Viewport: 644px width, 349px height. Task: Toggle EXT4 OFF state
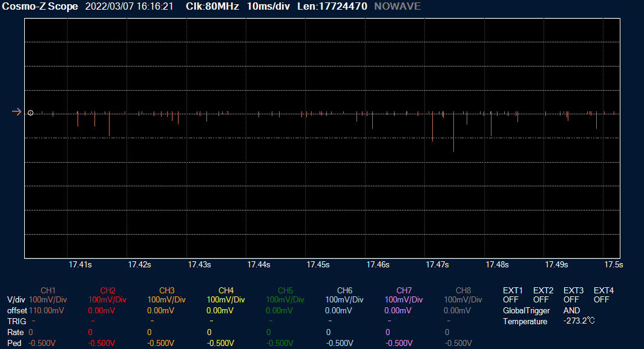(601, 299)
